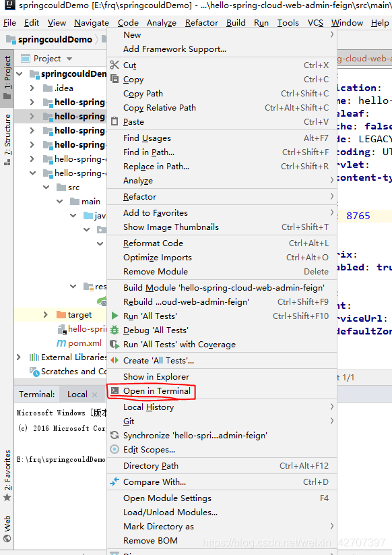The height and width of the screenshot is (555, 392).
Task: Select Add to Favorites
Action: tap(222, 212)
